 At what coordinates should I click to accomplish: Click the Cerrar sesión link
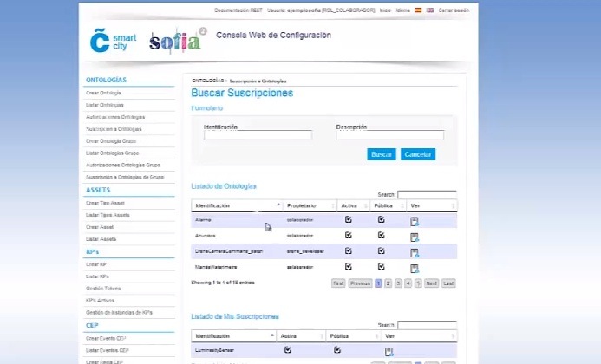pyautogui.click(x=454, y=10)
